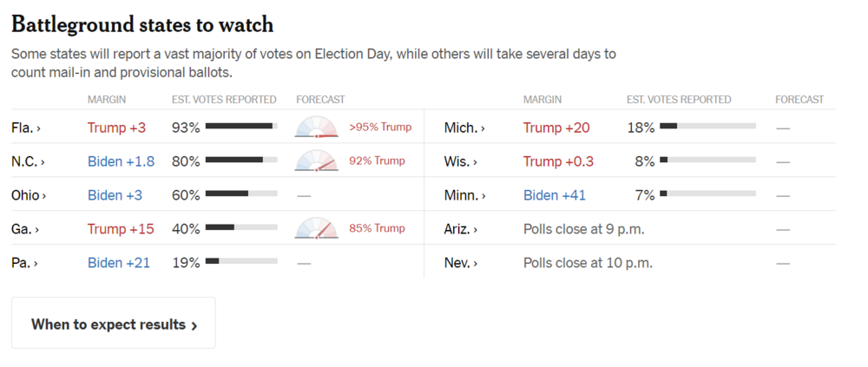View Minn. state results

[464, 195]
